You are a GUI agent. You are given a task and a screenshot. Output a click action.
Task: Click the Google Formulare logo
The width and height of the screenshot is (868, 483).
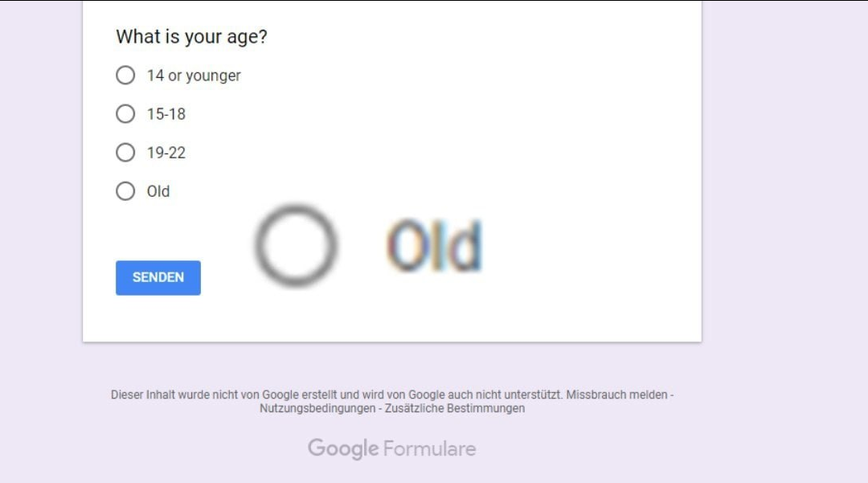392,448
